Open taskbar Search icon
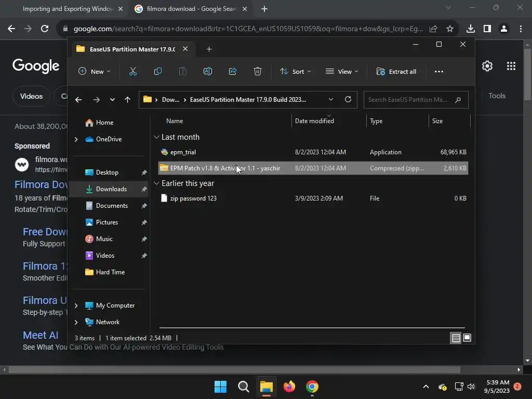Image resolution: width=532 pixels, height=399 pixels. [243, 387]
